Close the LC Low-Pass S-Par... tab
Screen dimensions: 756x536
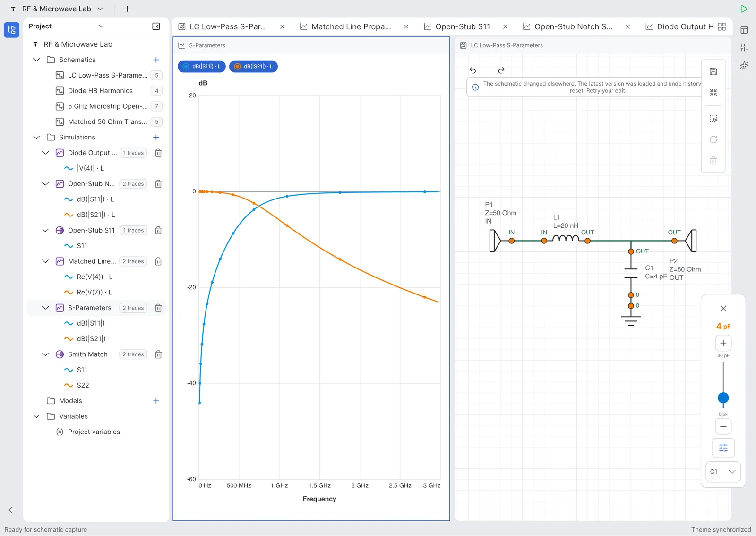[x=282, y=27]
